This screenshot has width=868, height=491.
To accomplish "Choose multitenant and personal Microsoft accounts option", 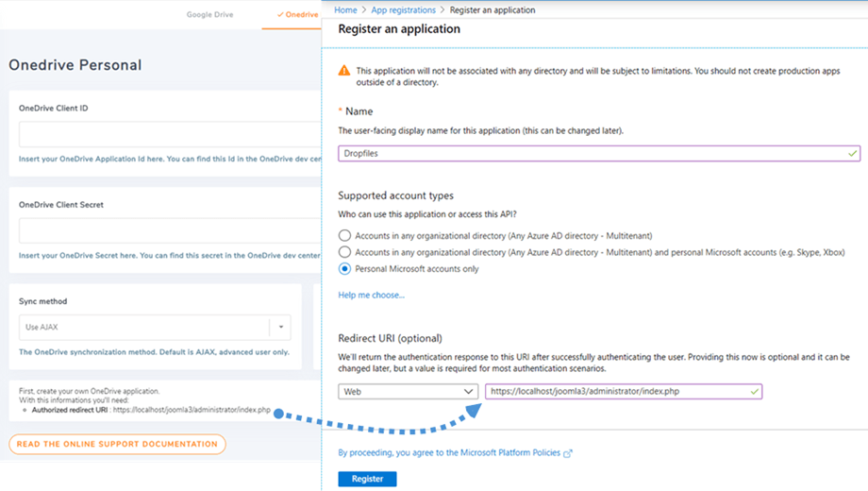I will tap(344, 252).
